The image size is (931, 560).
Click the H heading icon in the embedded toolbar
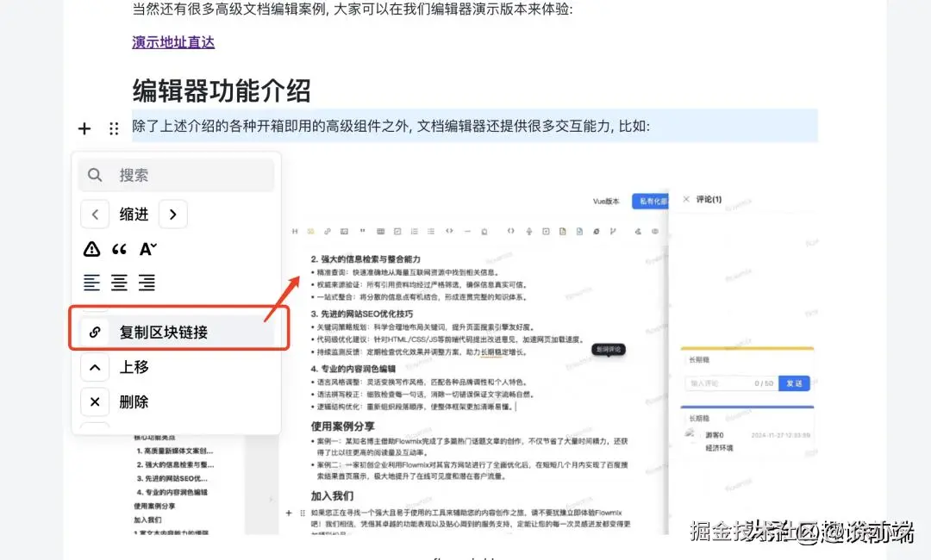pyautogui.click(x=295, y=232)
